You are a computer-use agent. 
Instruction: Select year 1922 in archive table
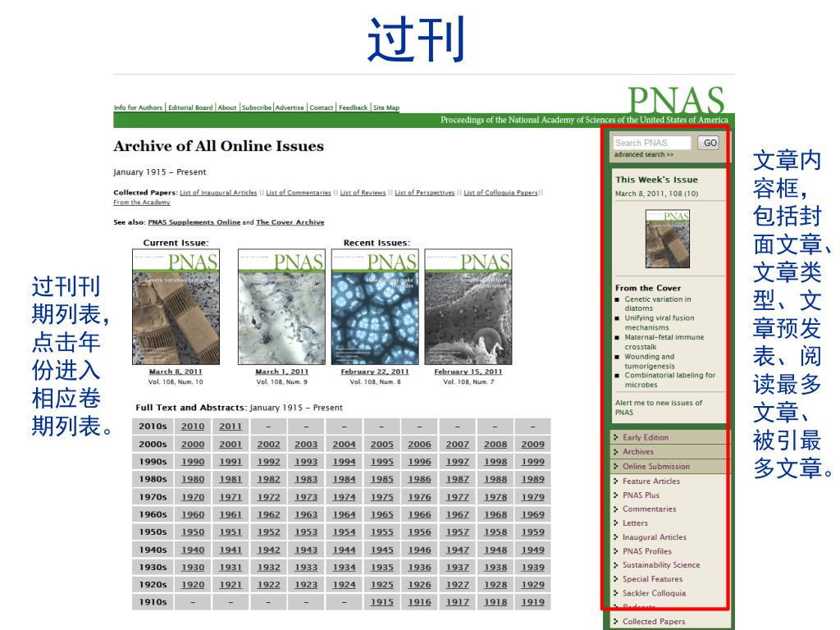[268, 585]
